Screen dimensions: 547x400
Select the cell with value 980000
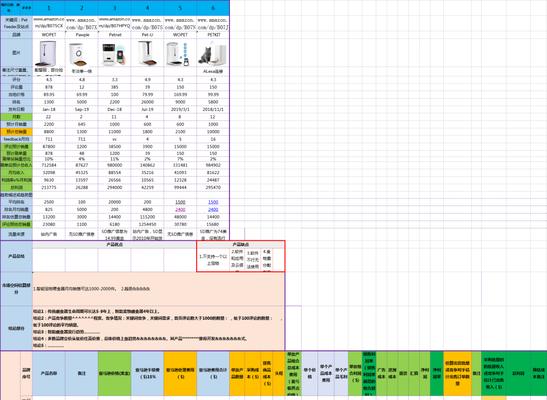114,165
